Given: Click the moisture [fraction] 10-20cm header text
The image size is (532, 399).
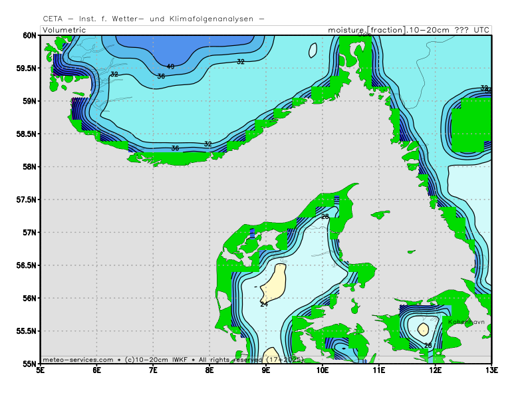Looking at the screenshot, I should (x=408, y=30).
